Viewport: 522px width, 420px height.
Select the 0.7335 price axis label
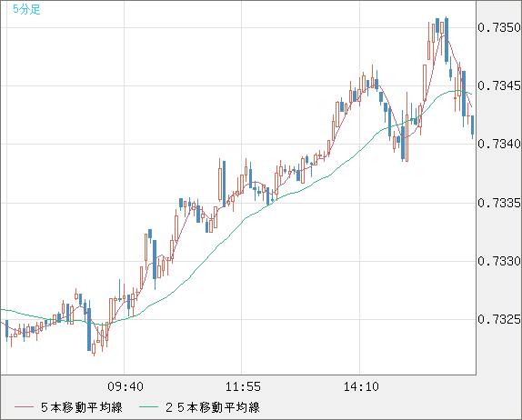pyautogui.click(x=499, y=203)
